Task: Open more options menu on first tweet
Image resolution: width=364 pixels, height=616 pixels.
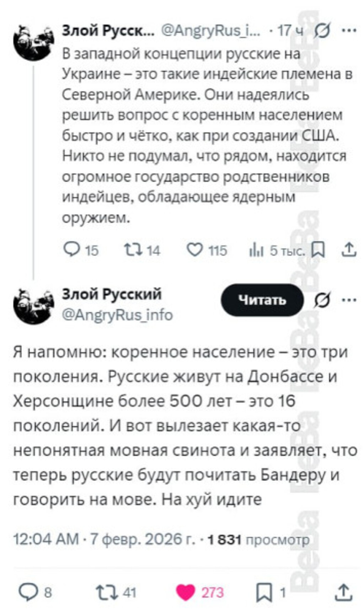Action: (349, 31)
